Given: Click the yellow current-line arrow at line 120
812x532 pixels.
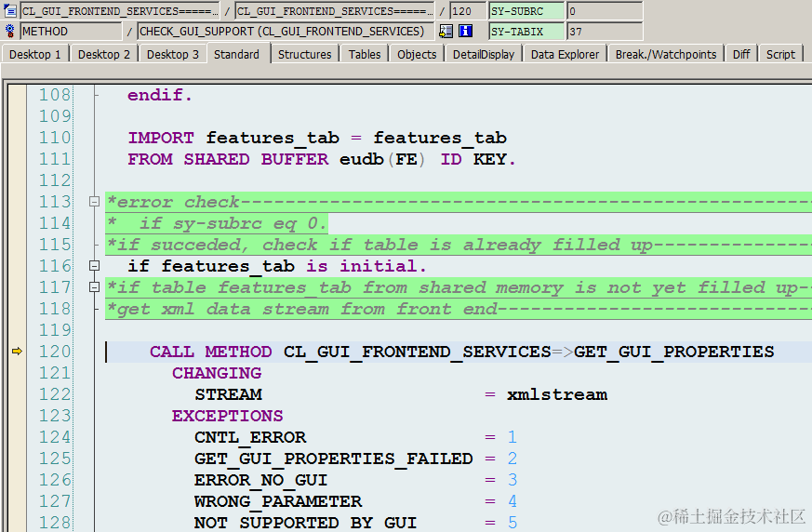Looking at the screenshot, I should (x=17, y=352).
